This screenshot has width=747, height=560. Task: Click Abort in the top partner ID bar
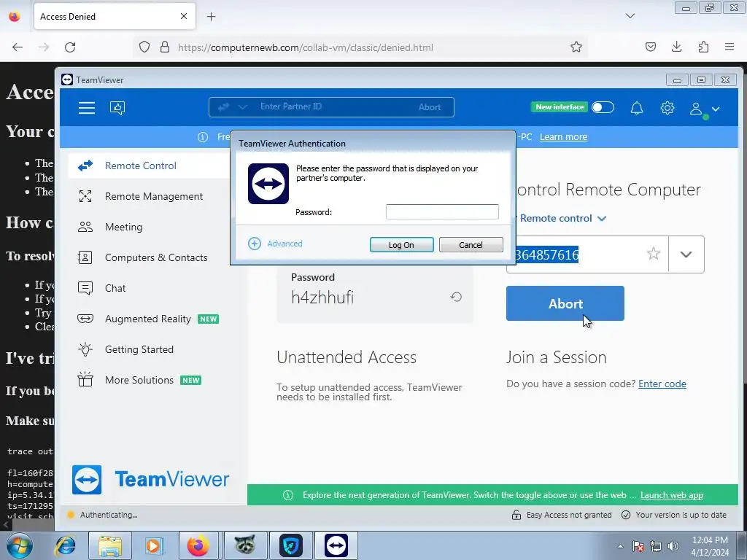[430, 107]
